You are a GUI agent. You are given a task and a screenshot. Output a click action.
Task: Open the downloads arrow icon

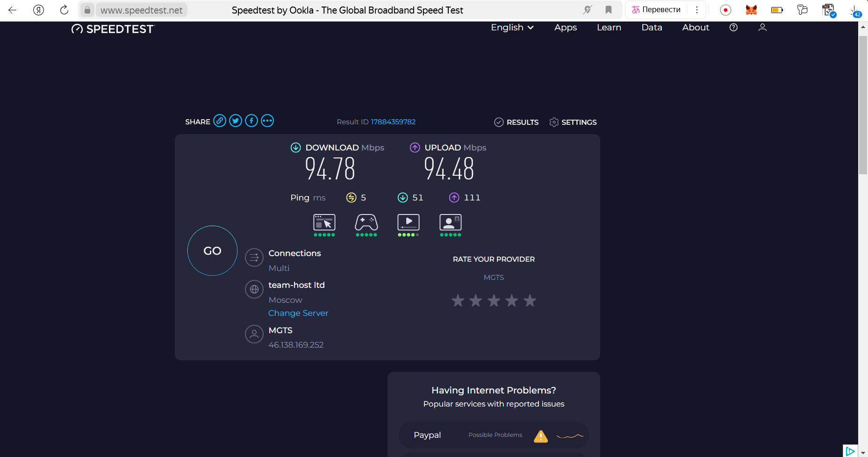click(x=855, y=10)
